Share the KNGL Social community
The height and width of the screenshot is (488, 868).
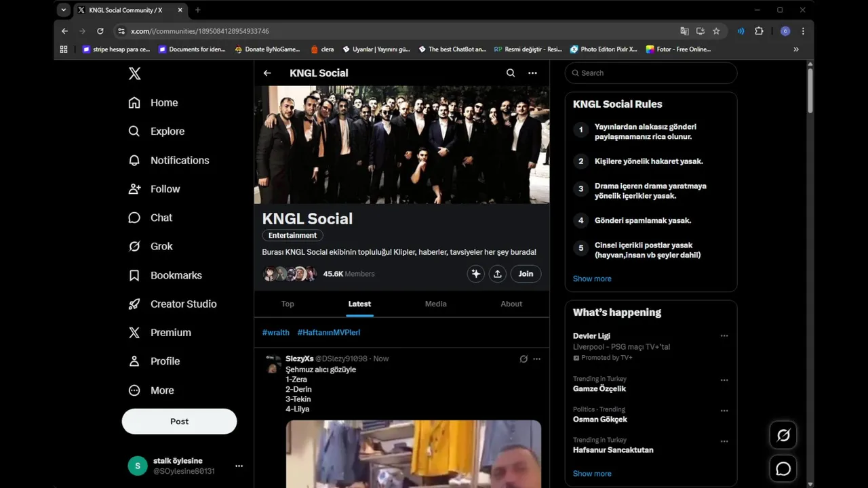tap(498, 274)
